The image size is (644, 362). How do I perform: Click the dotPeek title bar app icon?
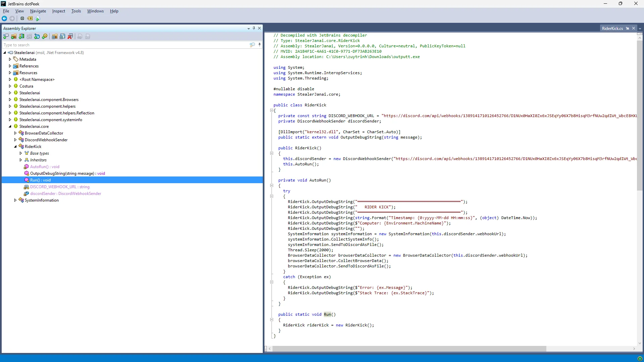tap(3, 4)
